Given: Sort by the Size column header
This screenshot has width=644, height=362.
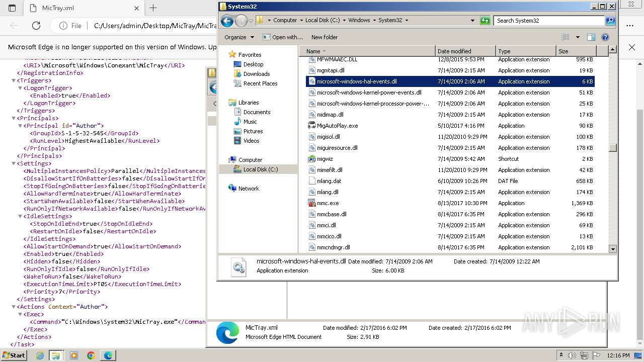Looking at the screenshot, I should pos(576,51).
